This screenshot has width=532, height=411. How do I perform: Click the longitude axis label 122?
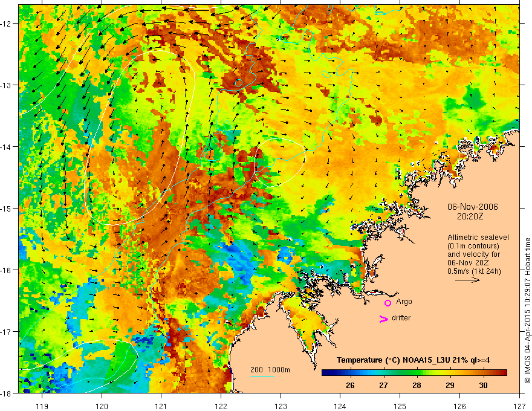[x=221, y=406]
